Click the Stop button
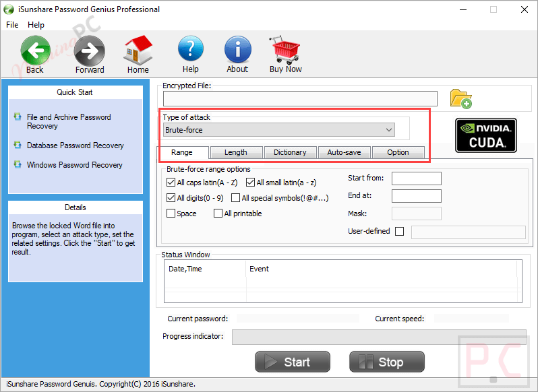The width and height of the screenshot is (538, 392). (387, 362)
